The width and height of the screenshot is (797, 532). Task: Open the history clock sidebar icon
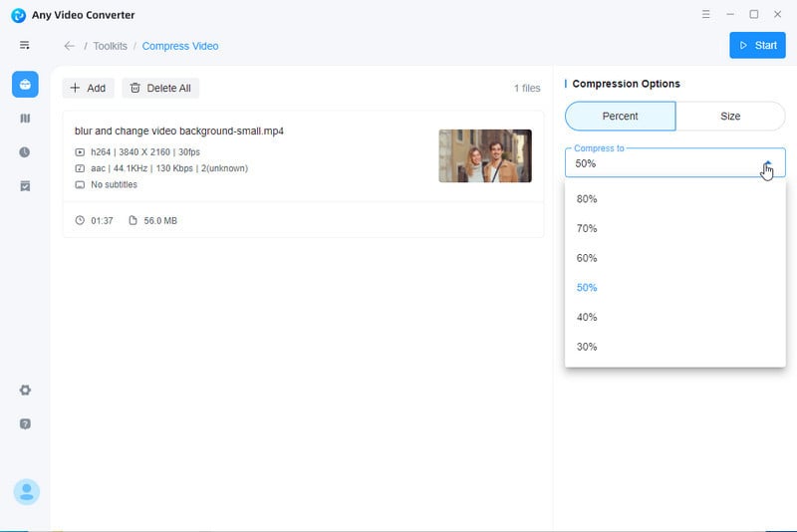24,152
